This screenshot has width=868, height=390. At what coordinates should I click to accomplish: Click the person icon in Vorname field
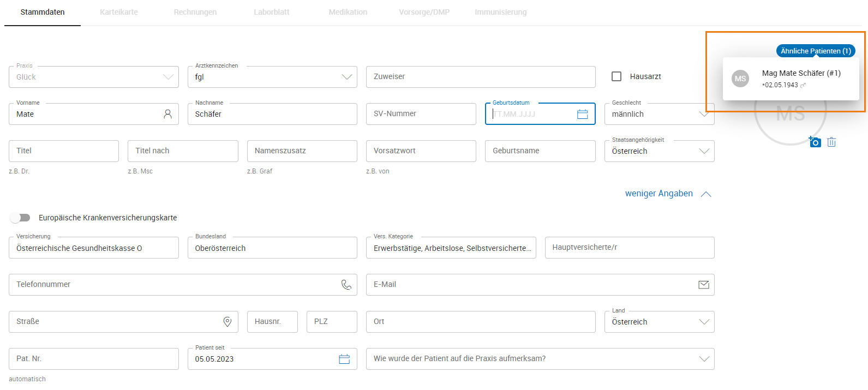[x=167, y=114]
